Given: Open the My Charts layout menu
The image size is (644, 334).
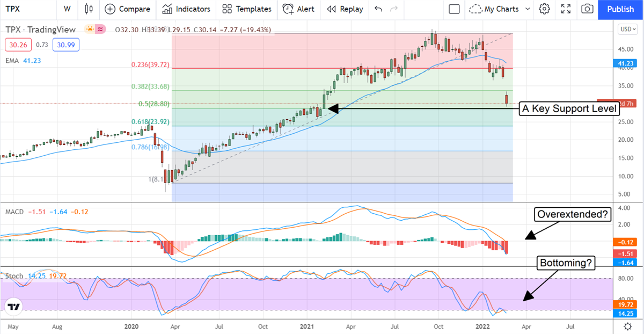Looking at the screenshot, I should (x=500, y=9).
